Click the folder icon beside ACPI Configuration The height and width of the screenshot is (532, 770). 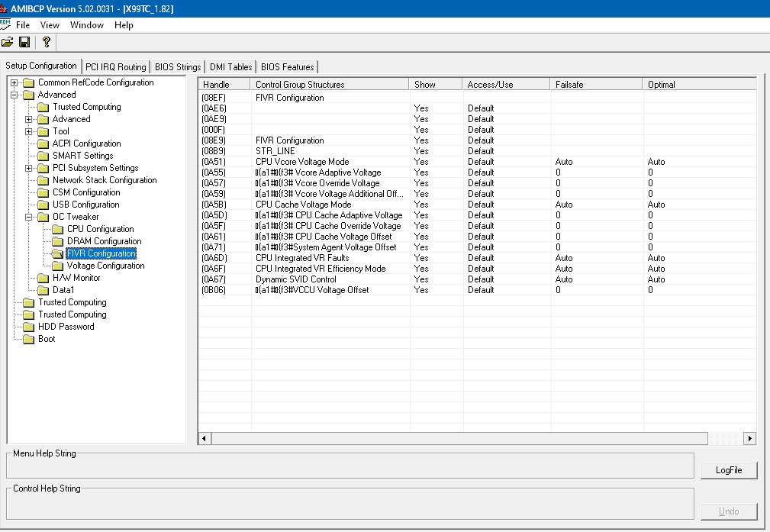[43, 143]
